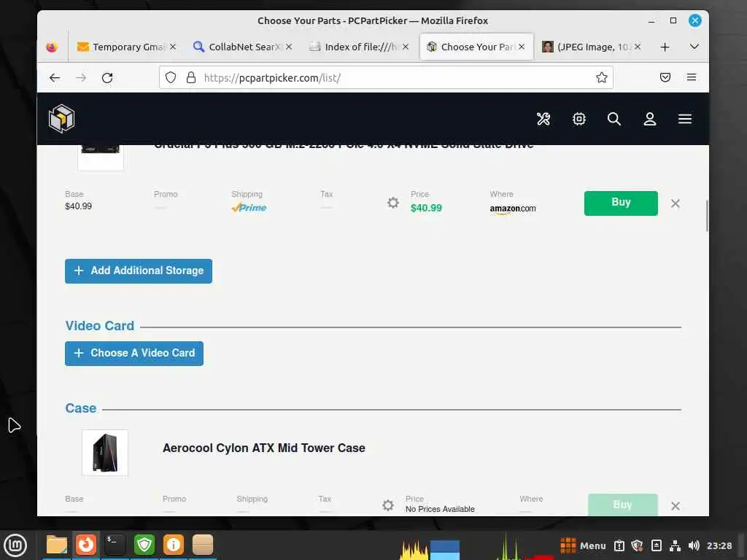Open Files manager from taskbar
The width and height of the screenshot is (747, 560).
click(x=57, y=545)
